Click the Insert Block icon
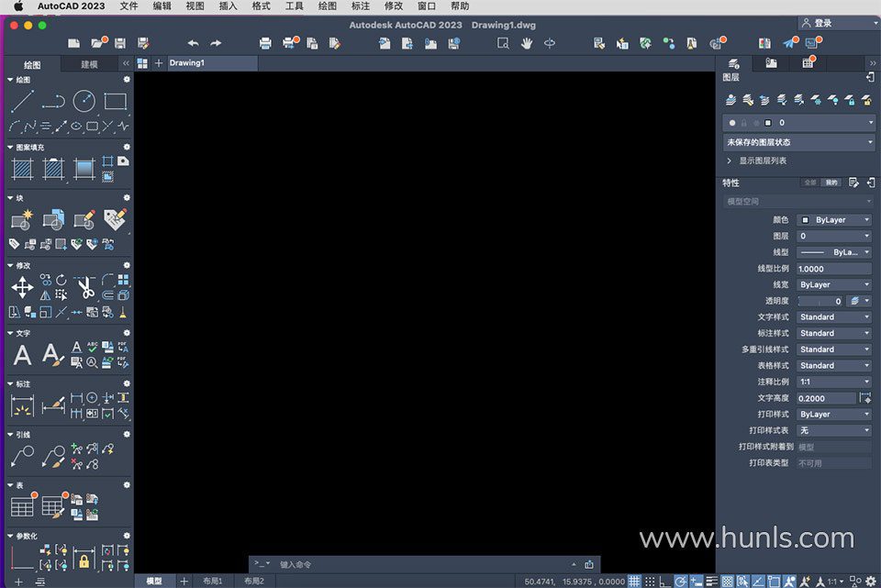This screenshot has height=588, width=881. coord(53,219)
